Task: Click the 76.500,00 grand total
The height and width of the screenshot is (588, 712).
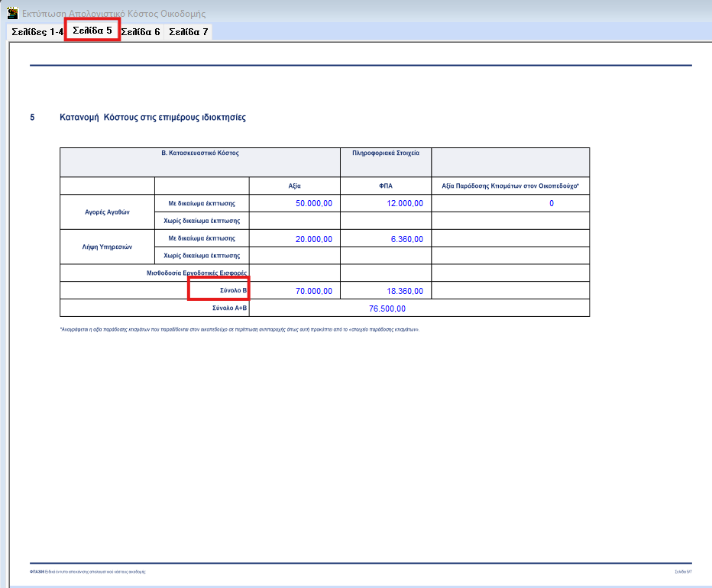Action: coord(387,309)
